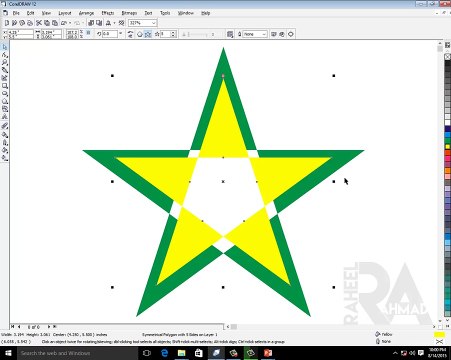This screenshot has width=451, height=360.
Task: Click the Save icon in the toolbar
Action: tap(22, 23)
